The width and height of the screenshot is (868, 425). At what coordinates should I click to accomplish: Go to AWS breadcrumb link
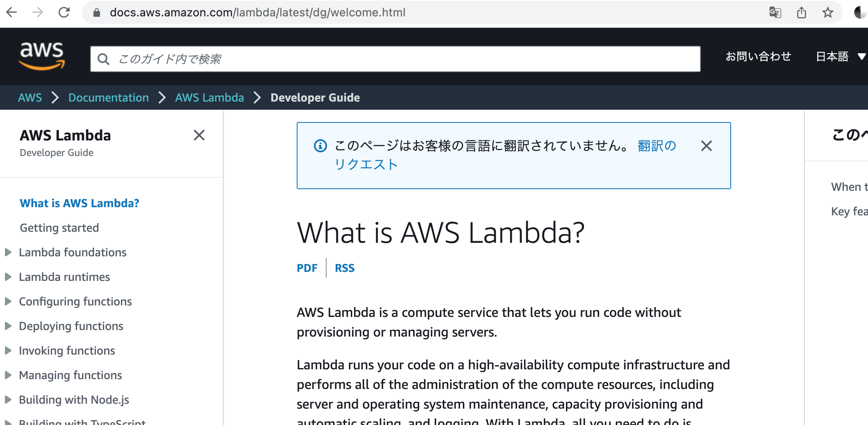pyautogui.click(x=30, y=97)
